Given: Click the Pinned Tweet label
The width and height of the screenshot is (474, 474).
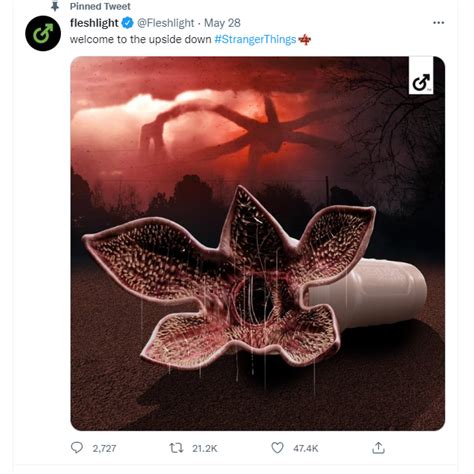Looking at the screenshot, I should [x=100, y=6].
